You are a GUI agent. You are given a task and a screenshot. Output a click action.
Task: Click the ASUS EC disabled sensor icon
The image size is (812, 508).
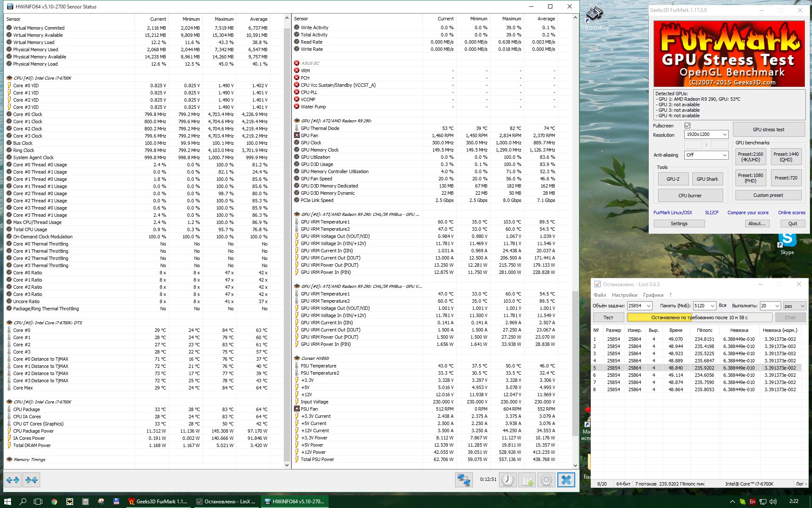point(296,63)
